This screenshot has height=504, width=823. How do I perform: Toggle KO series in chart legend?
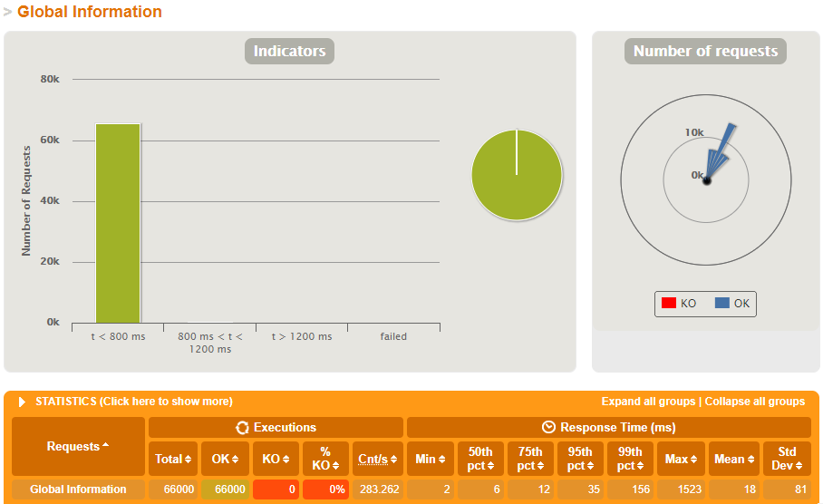click(679, 304)
